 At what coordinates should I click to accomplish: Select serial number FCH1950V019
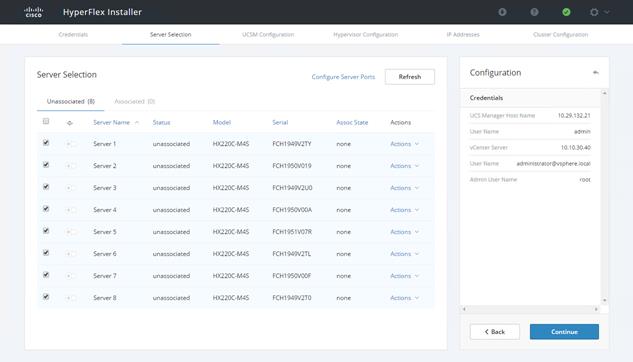click(291, 166)
